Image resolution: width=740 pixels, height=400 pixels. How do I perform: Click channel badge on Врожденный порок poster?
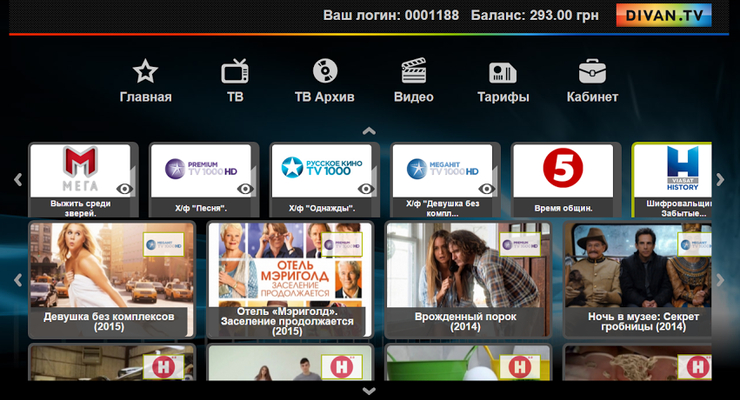[x=520, y=245]
